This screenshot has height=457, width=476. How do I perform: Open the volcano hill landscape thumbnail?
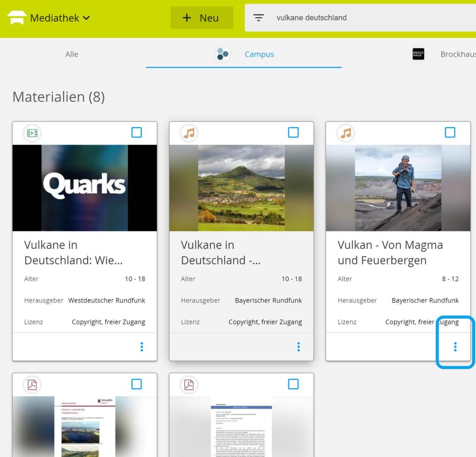click(241, 188)
